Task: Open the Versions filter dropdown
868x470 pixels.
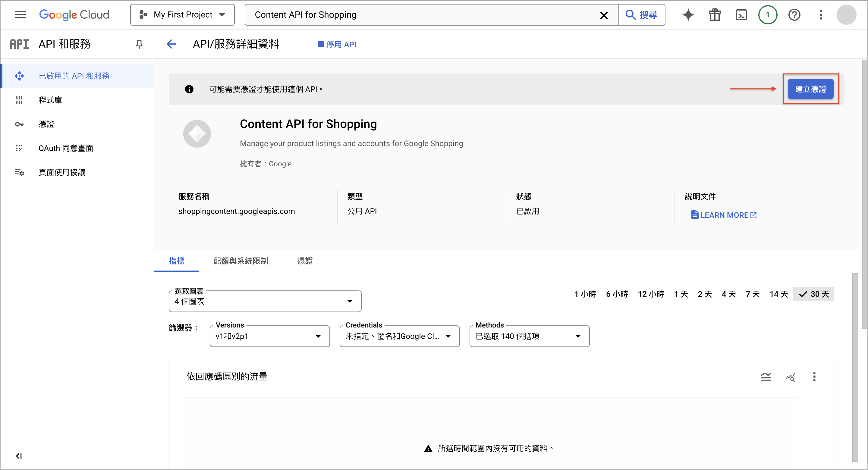Action: coord(269,336)
